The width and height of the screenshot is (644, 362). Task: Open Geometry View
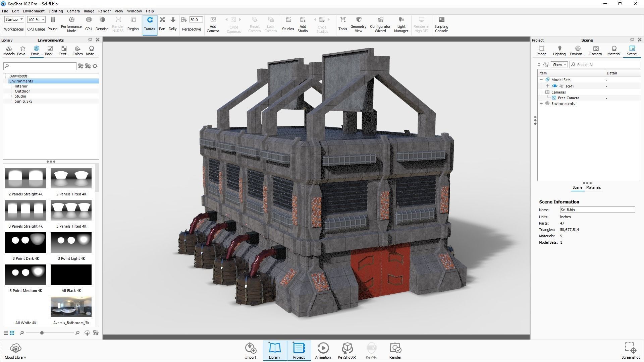(x=358, y=23)
